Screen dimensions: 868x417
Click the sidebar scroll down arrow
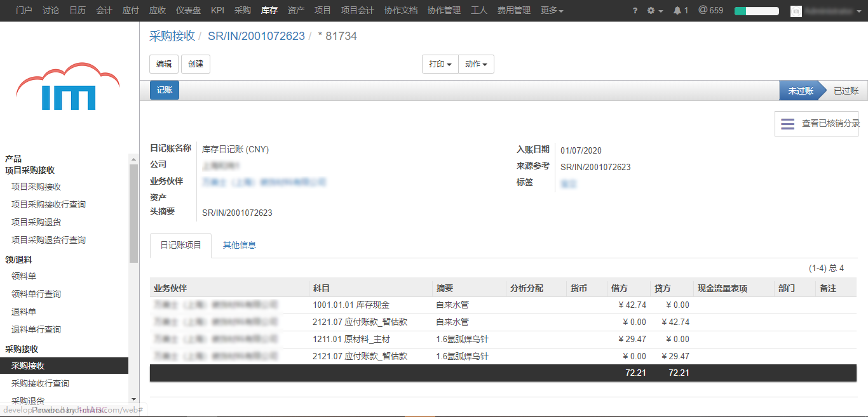click(133, 399)
